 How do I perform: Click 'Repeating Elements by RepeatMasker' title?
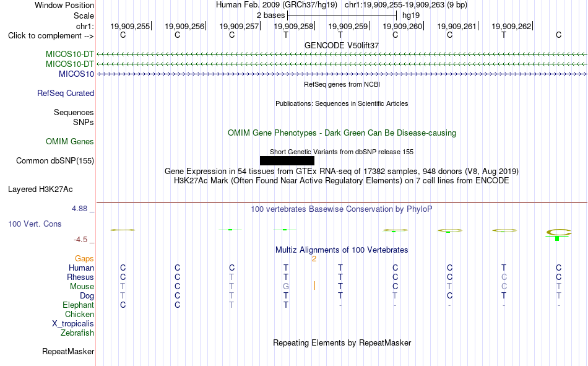[342, 342]
